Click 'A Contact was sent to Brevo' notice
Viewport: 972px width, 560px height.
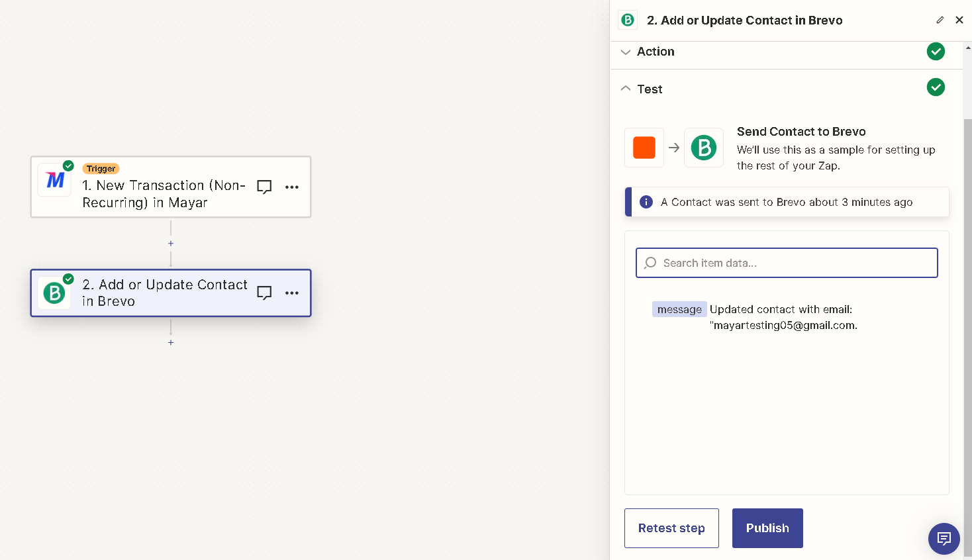pos(787,202)
